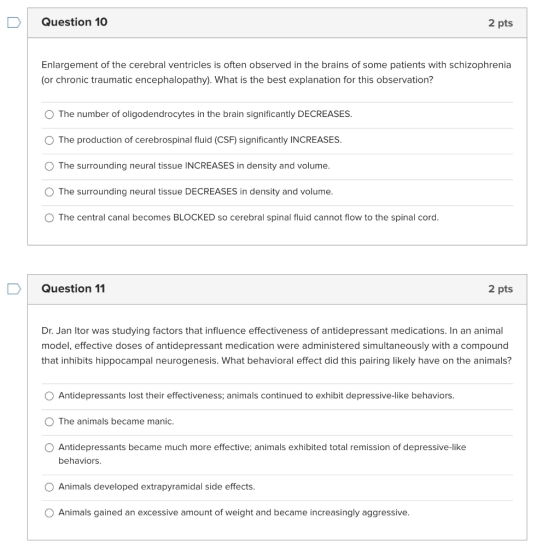Pick neural tissue INCREASES in density answer
560x548 pixels.
49,166
